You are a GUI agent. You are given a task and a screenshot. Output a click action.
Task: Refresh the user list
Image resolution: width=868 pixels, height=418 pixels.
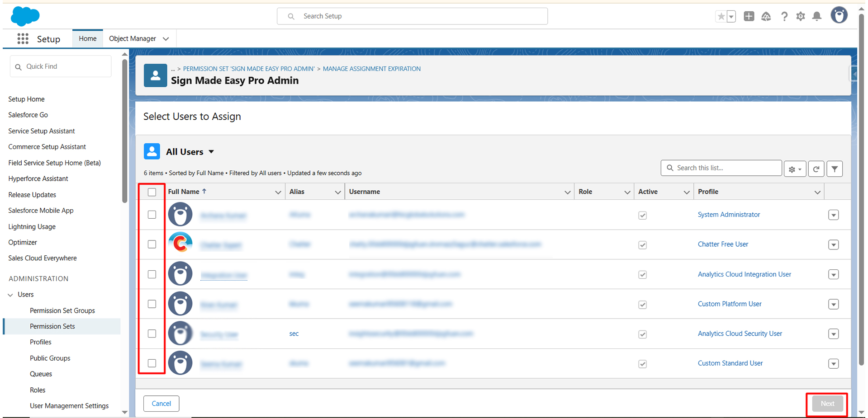coord(816,169)
